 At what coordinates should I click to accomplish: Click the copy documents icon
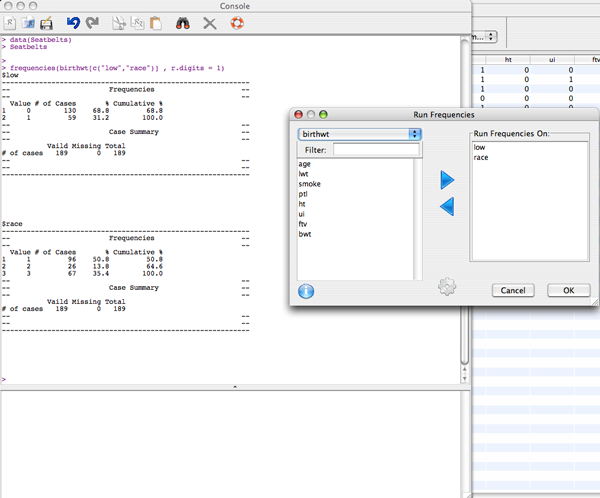(137, 23)
